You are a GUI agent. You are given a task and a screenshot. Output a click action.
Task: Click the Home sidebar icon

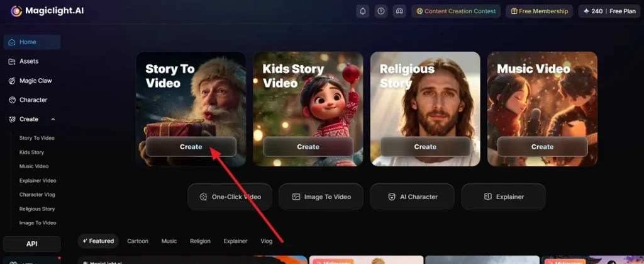[12, 42]
